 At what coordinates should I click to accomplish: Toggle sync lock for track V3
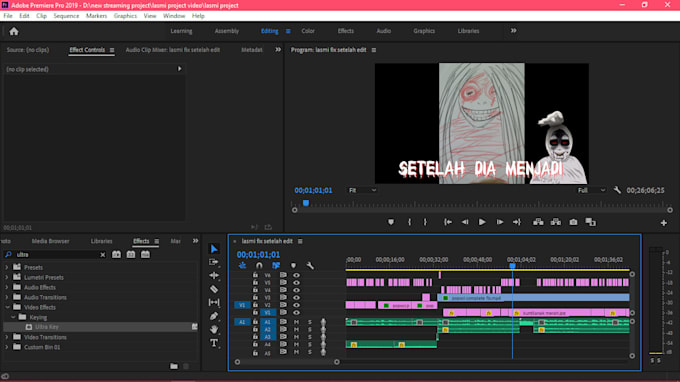pyautogui.click(x=283, y=297)
